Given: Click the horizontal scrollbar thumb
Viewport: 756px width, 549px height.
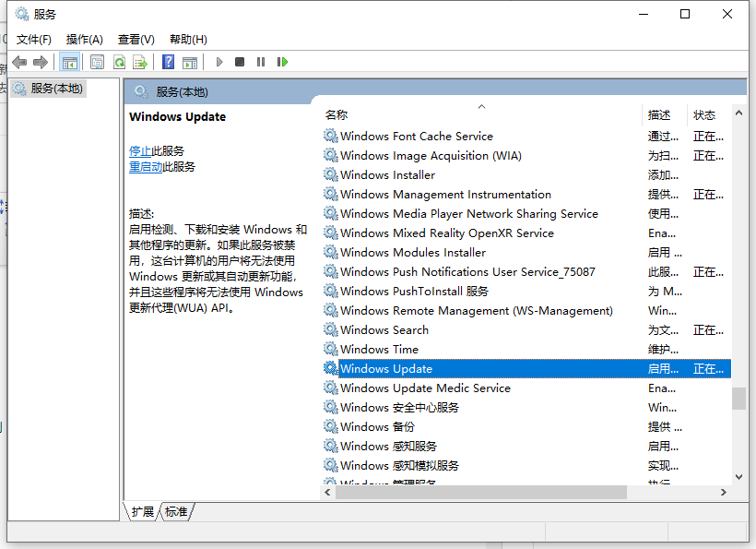Looking at the screenshot, I should coord(481,492).
